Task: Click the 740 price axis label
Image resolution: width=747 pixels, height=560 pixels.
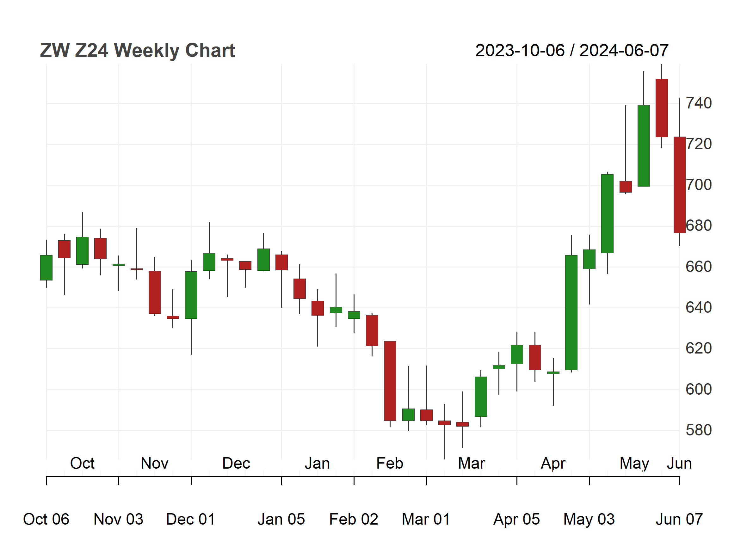Action: (x=699, y=103)
